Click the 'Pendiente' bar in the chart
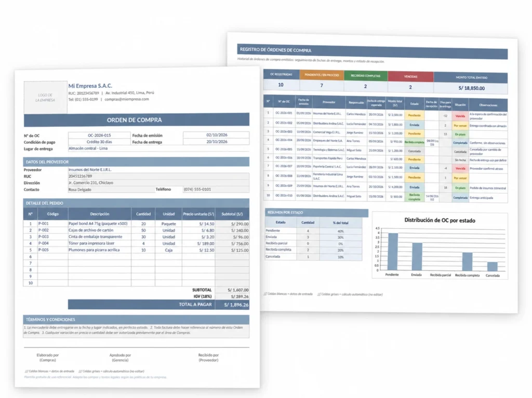 tap(393, 252)
